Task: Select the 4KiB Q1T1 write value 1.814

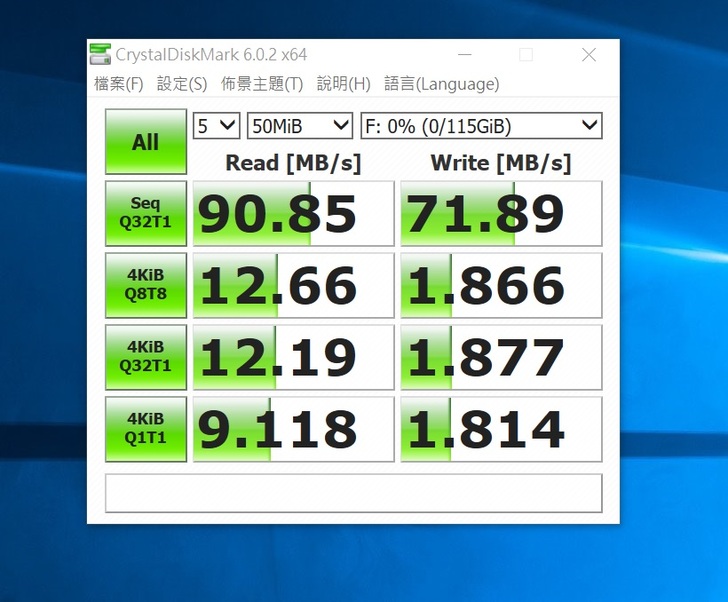Action: point(501,429)
